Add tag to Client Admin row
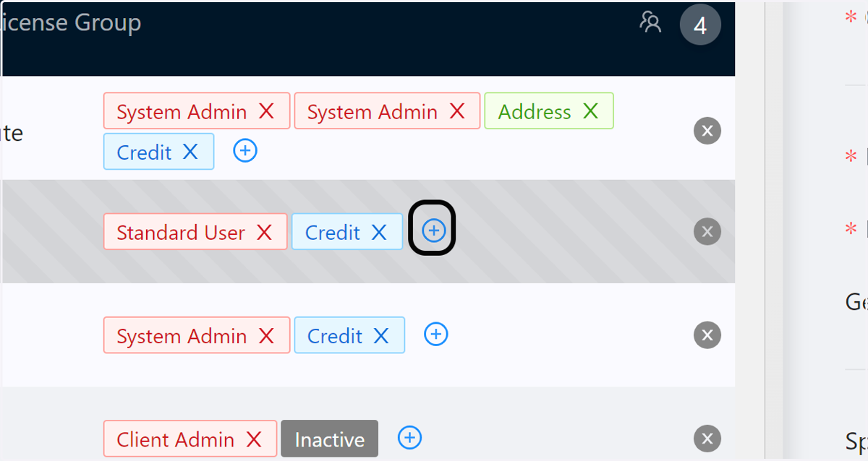 tap(410, 437)
